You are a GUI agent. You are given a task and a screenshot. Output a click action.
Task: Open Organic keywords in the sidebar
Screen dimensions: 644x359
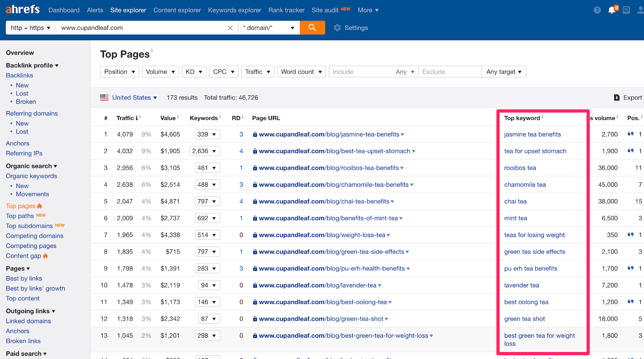[x=31, y=176]
